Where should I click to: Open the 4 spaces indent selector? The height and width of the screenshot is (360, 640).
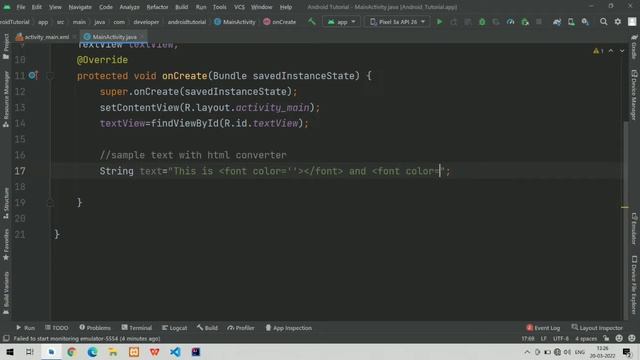click(586, 338)
